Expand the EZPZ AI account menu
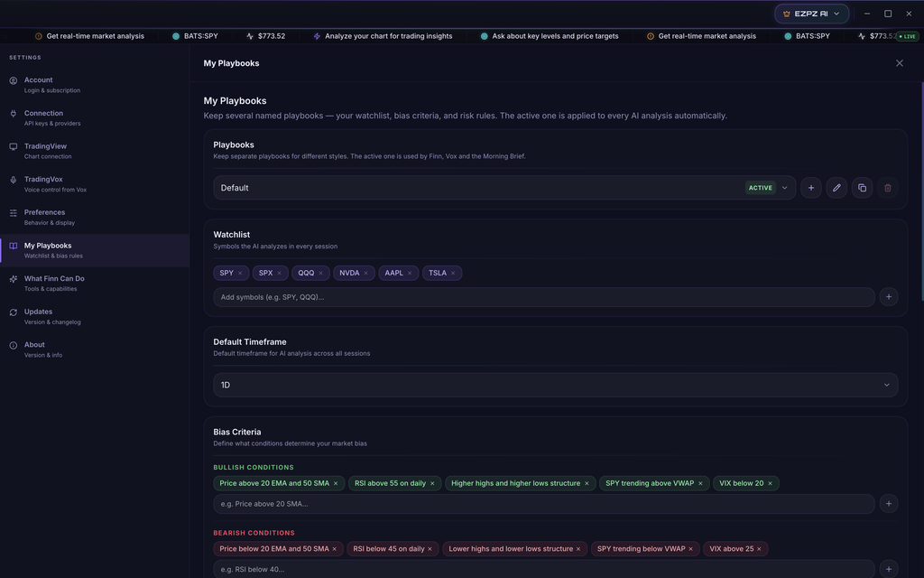The image size is (924, 578). pos(811,14)
